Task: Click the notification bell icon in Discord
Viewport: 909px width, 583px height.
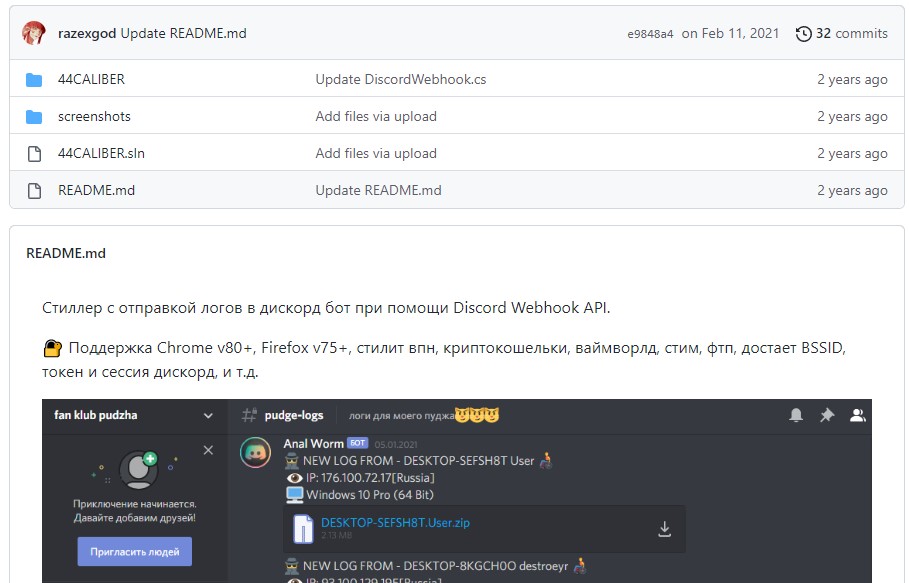Action: click(x=796, y=415)
